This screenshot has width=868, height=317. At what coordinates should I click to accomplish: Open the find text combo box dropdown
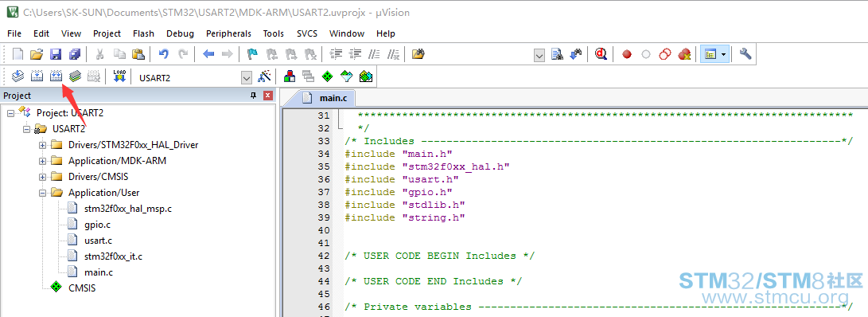click(x=539, y=55)
